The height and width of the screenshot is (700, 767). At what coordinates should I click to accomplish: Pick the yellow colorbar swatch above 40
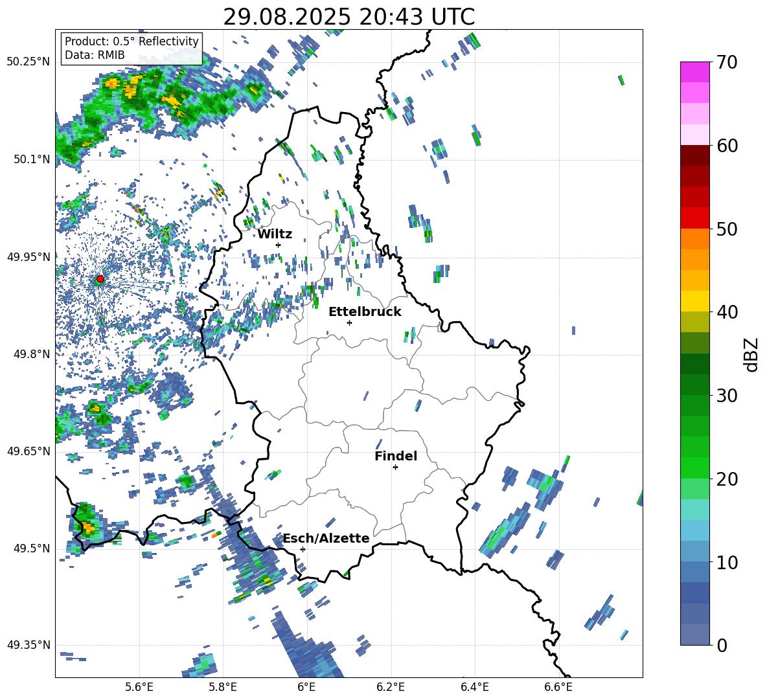point(694,301)
